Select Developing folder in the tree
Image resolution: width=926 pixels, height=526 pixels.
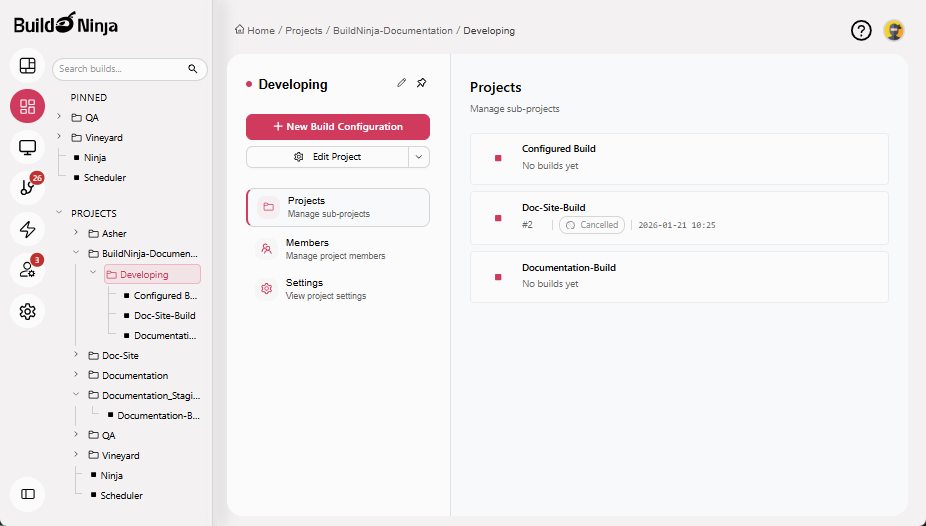click(x=152, y=275)
